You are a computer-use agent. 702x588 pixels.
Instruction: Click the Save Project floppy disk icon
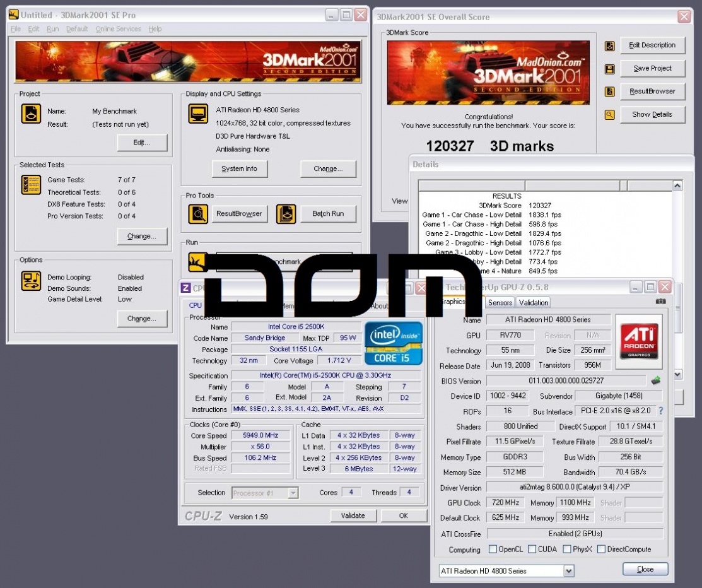(x=609, y=69)
